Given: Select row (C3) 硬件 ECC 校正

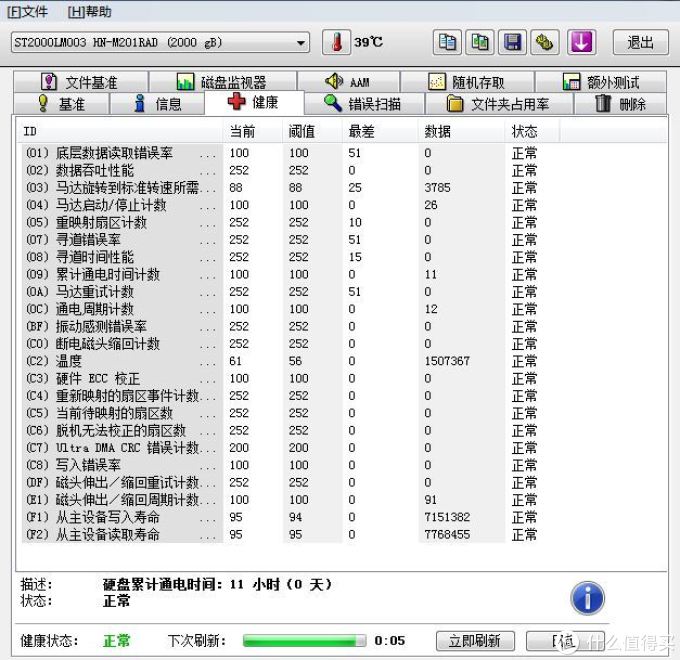Looking at the screenshot, I should click(x=282, y=378).
